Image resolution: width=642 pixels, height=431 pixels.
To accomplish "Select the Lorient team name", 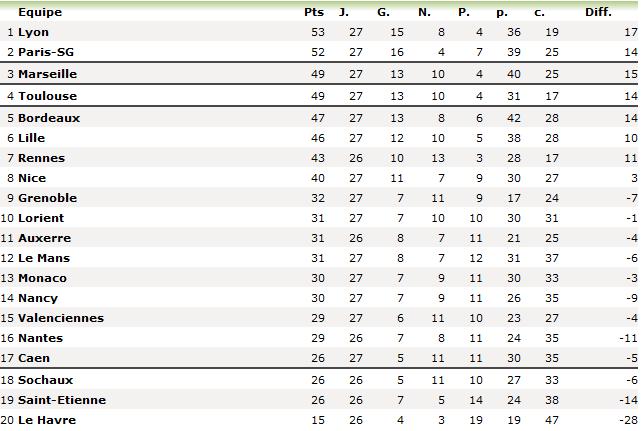I will (x=41, y=218).
